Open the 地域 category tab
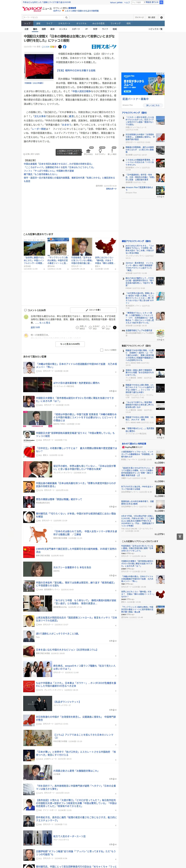186x868 pixels. [x=114, y=29]
